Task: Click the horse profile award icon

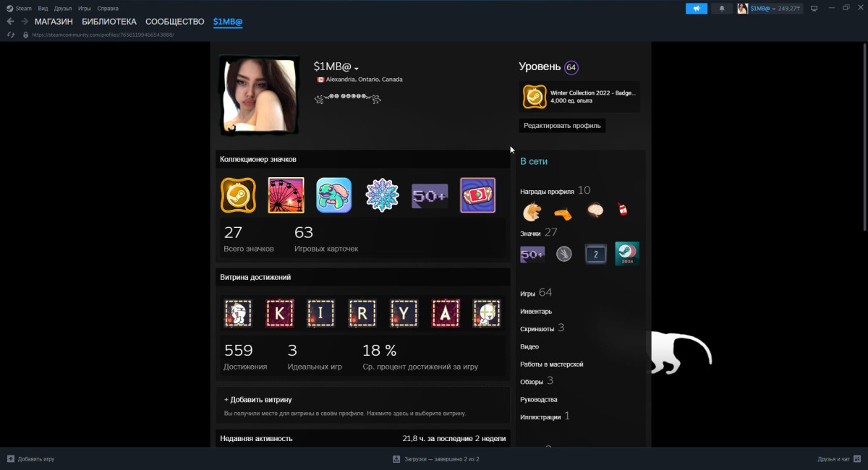Action: (x=532, y=211)
